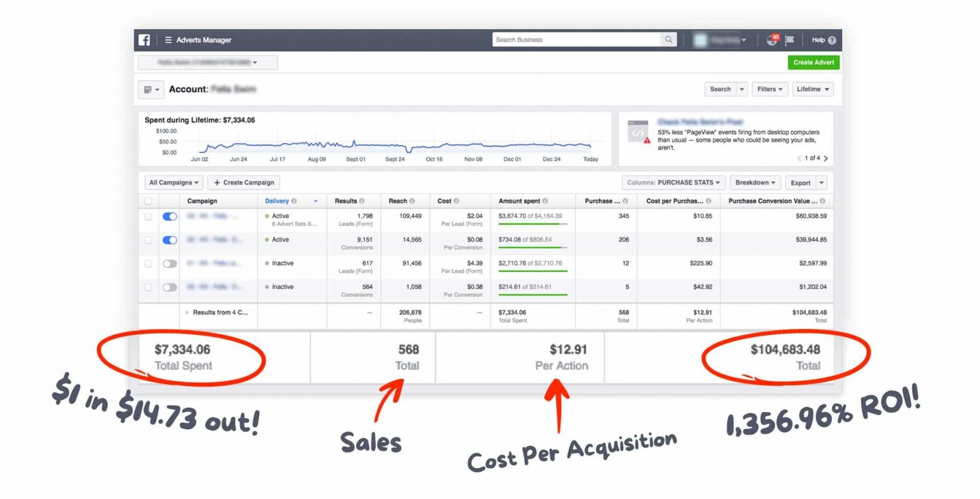The image size is (980, 499).
Task: Expand the Results from 4 C... row
Action: pos(187,313)
